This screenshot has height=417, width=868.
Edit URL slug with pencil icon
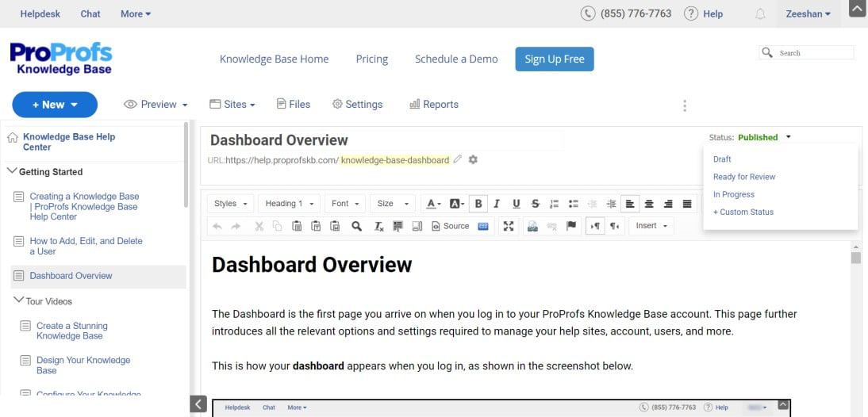click(457, 159)
